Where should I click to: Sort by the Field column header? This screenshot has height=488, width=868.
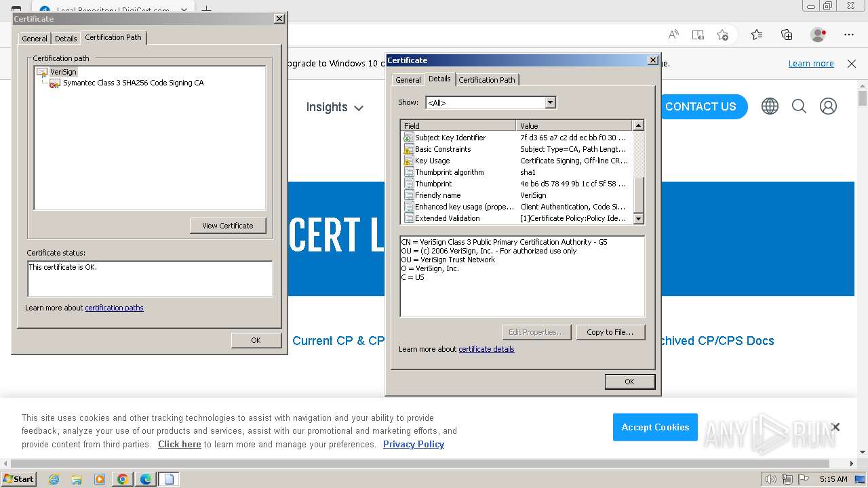[x=458, y=125]
